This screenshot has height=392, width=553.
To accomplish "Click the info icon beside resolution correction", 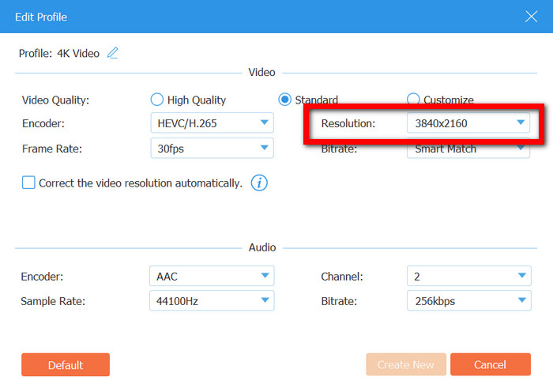I will coord(259,183).
